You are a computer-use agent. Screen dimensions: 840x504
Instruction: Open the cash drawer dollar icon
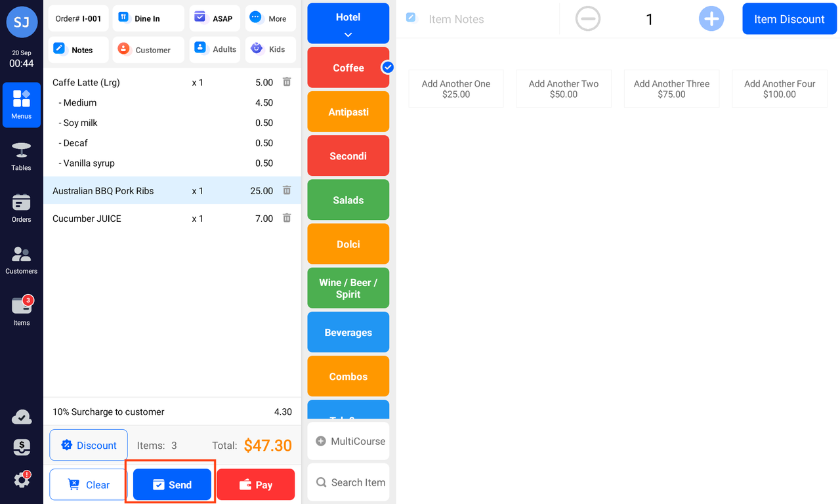21,448
